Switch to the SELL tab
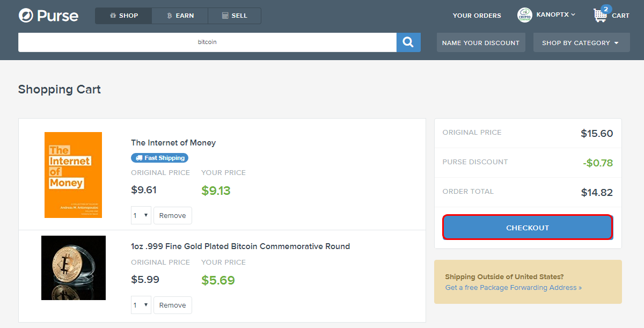The width and height of the screenshot is (644, 328). [235, 16]
